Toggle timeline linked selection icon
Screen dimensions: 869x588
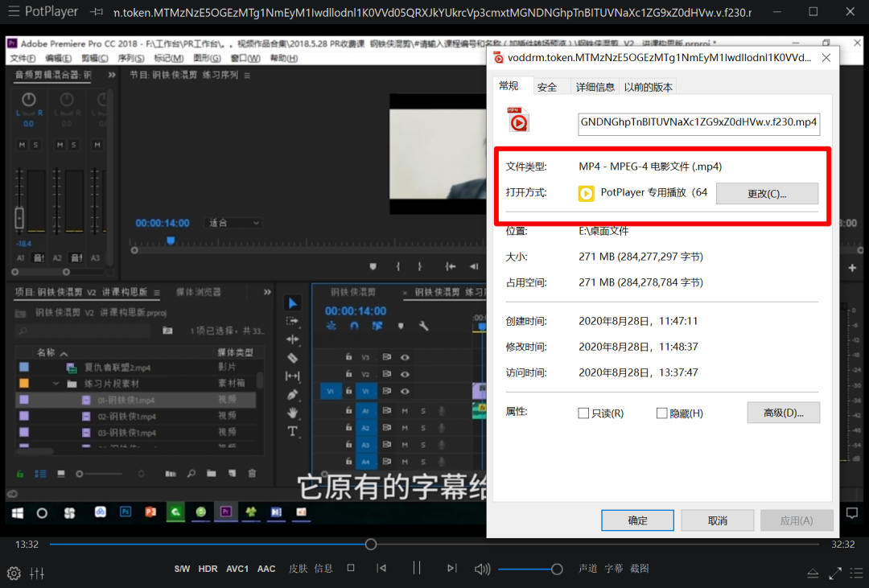pyautogui.click(x=377, y=327)
